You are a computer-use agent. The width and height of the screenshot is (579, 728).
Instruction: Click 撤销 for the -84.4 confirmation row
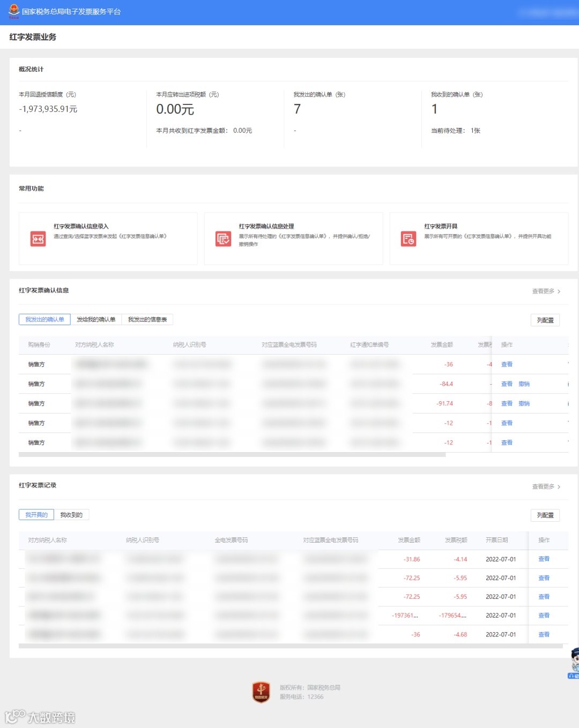[524, 384]
